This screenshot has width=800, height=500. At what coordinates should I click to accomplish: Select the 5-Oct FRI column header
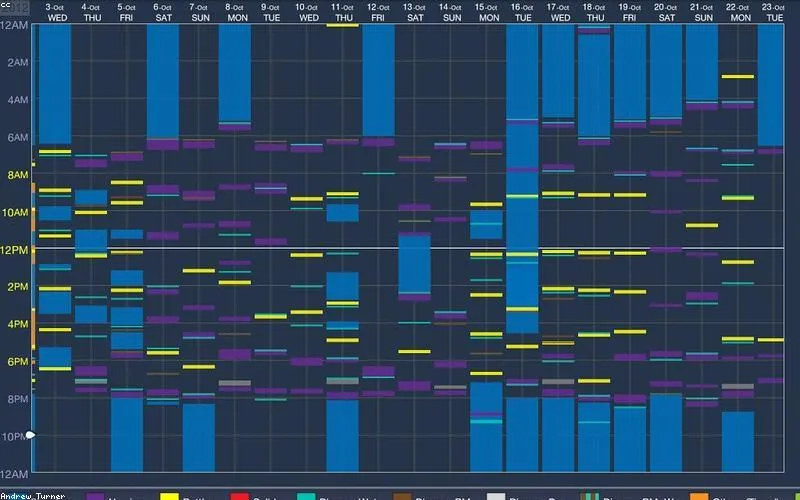(x=127, y=12)
